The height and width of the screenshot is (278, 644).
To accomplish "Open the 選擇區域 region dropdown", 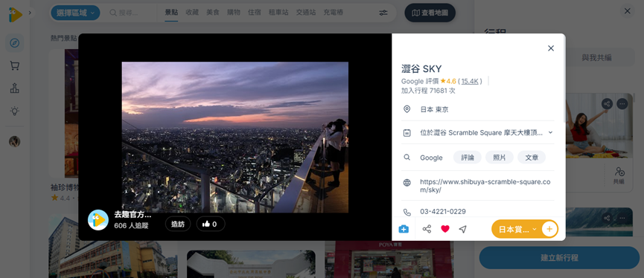I will coord(76,13).
